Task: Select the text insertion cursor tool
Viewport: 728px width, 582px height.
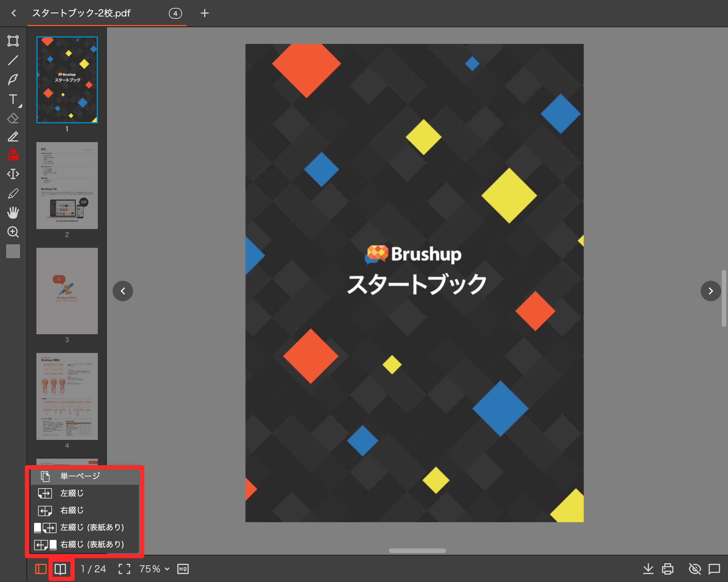Action: (x=13, y=174)
